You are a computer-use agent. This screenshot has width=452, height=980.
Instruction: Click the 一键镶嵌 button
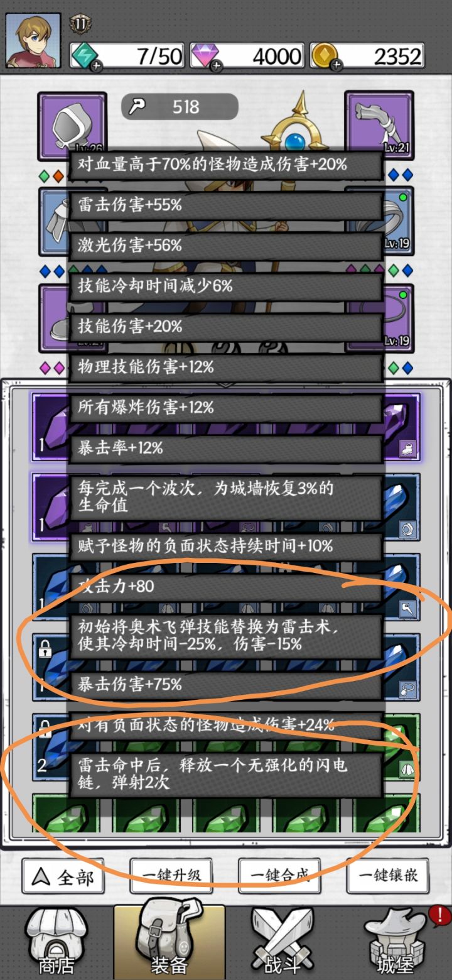(388, 876)
